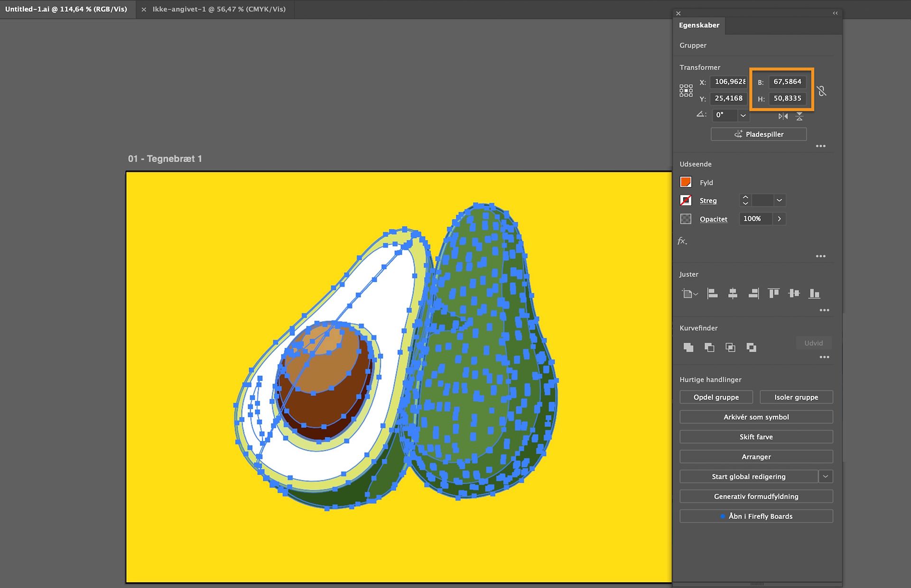Open the rotation angle dropdown

pos(743,115)
